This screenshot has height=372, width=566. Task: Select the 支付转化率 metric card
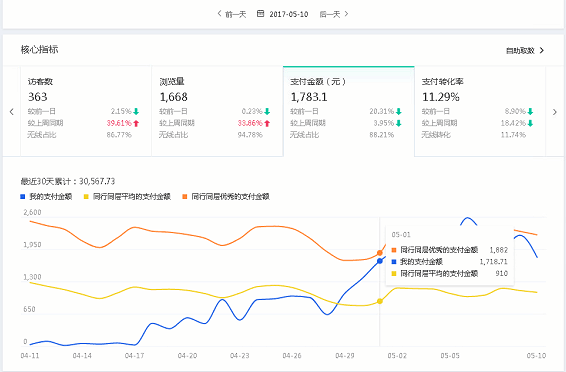[x=480, y=111]
